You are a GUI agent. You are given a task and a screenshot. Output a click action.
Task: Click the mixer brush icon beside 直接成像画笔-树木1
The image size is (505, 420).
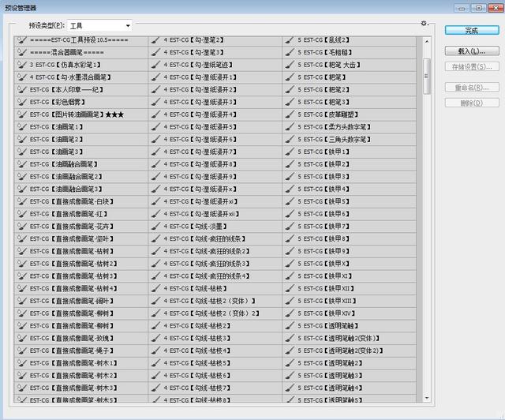(22, 363)
